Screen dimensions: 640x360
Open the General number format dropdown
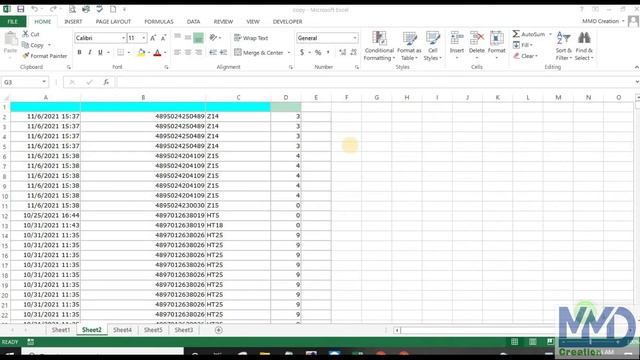[x=355, y=38]
